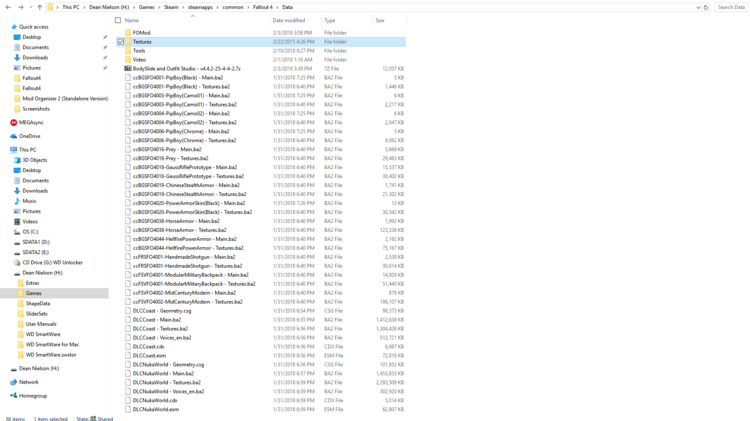Open the recent locations dropdown arrow
Image resolution: width=750 pixels, height=421 pixels.
(x=31, y=7)
